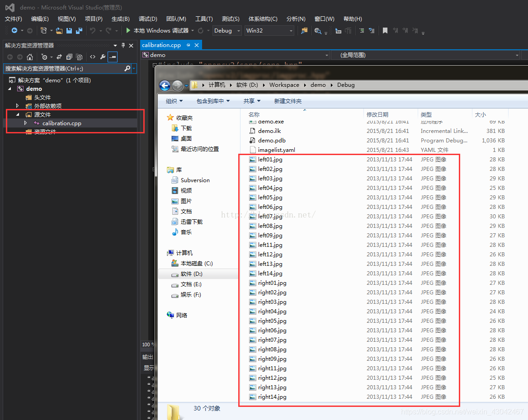Toggle Preview Selected Items button
The image size is (528, 420).
(113, 57)
